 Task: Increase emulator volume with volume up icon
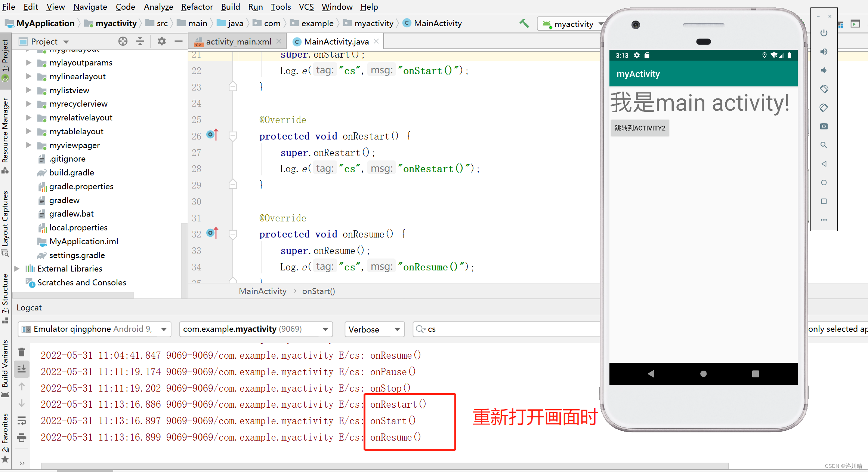point(824,52)
